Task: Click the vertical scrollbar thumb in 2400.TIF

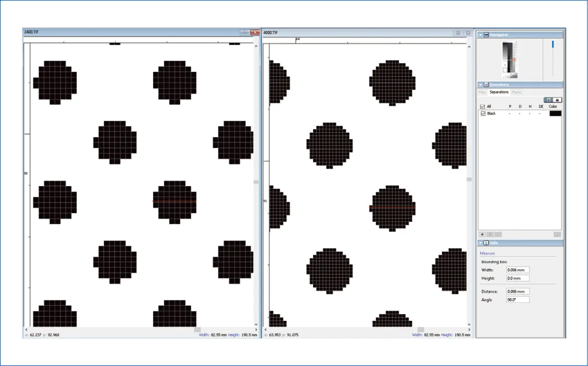Action: (256, 182)
